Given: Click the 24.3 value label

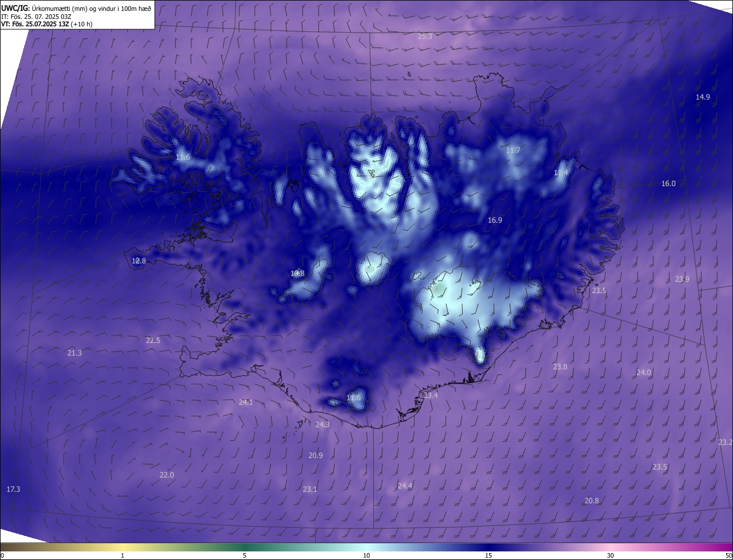Looking at the screenshot, I should (x=322, y=424).
